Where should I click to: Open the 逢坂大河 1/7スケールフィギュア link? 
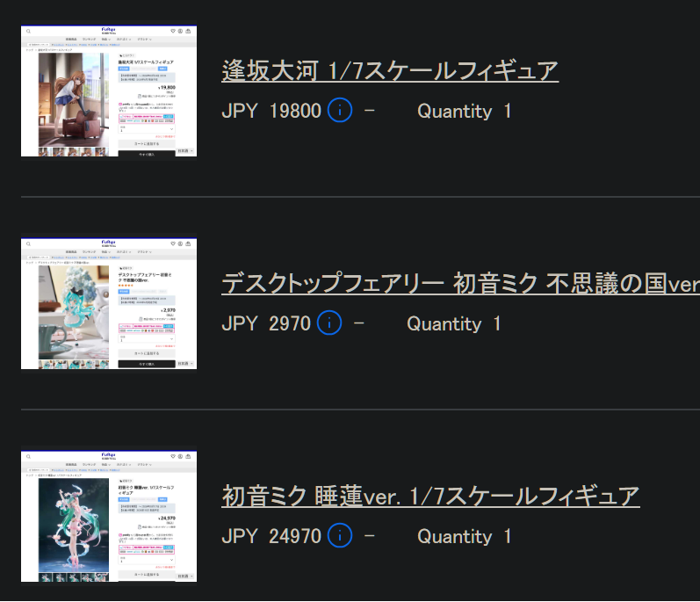point(390,70)
